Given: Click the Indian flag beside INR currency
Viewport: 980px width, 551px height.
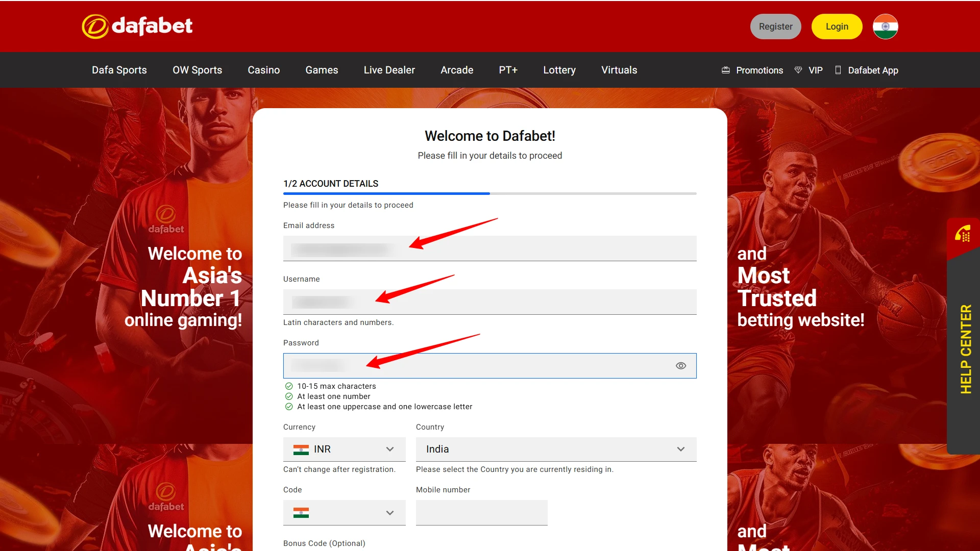Looking at the screenshot, I should [301, 449].
